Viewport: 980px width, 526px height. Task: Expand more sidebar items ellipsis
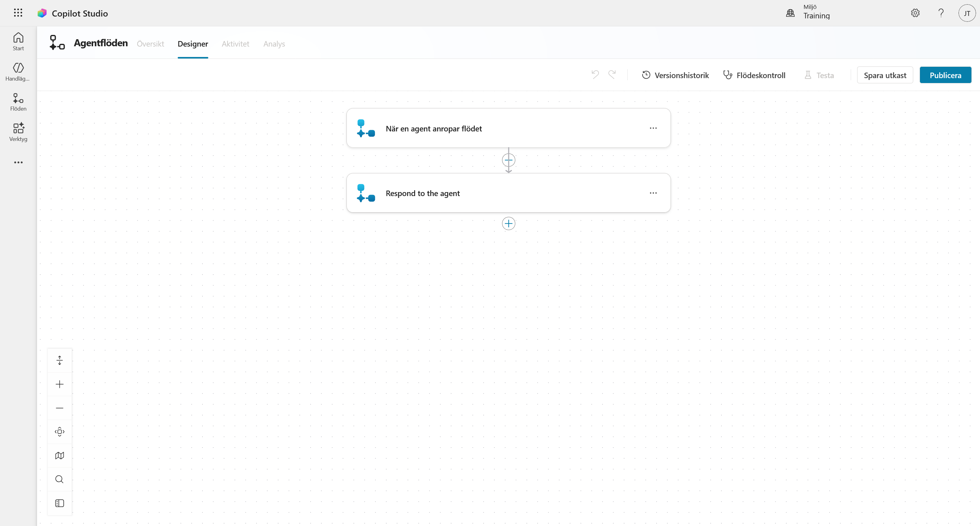tap(18, 162)
